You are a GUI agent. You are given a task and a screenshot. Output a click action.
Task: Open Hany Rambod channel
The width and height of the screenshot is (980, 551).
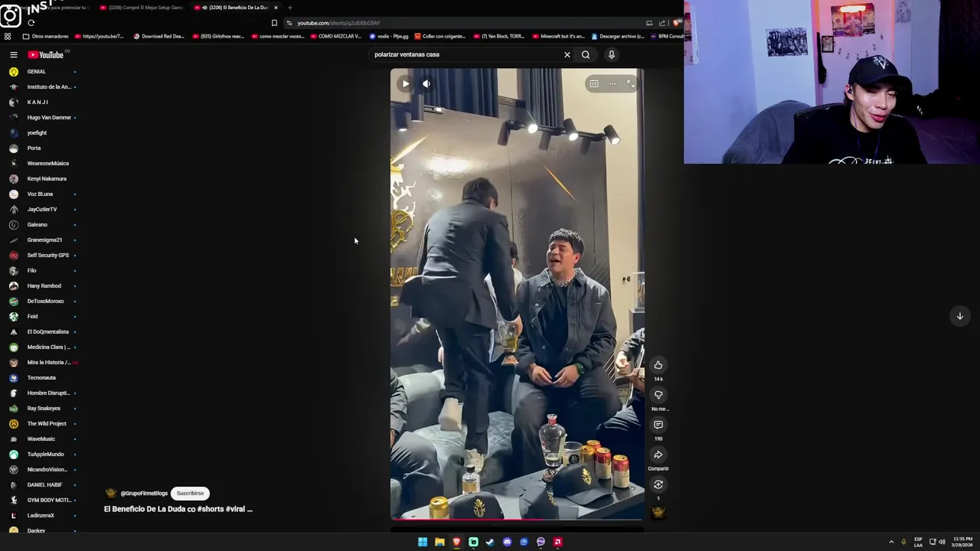click(x=44, y=285)
